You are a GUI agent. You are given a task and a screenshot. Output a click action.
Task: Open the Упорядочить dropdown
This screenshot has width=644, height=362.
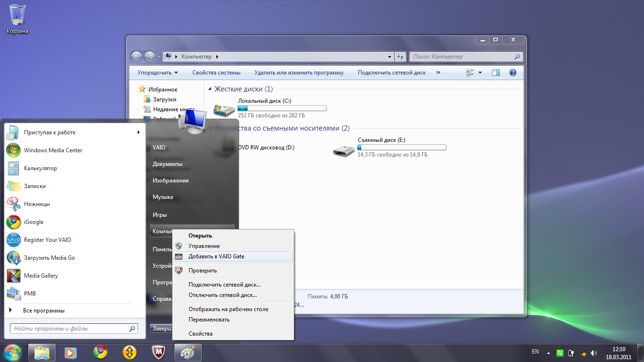point(158,73)
